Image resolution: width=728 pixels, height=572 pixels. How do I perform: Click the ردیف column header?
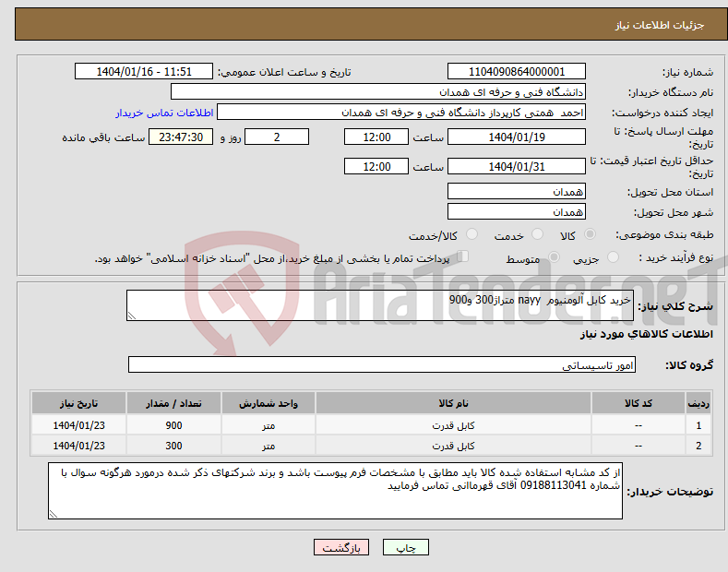698,403
